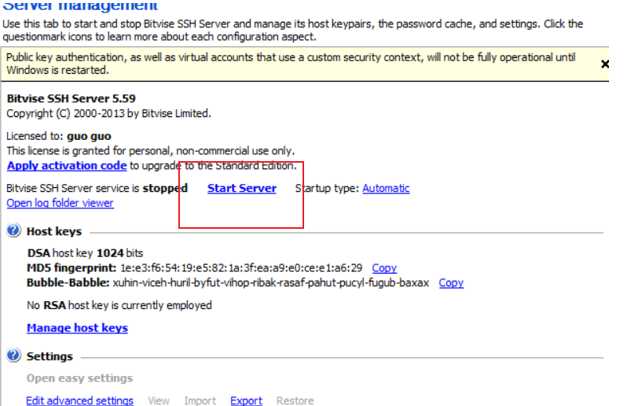The image size is (643, 406).
Task: Dismiss the yellow Windows restart notice
Action: click(x=605, y=64)
